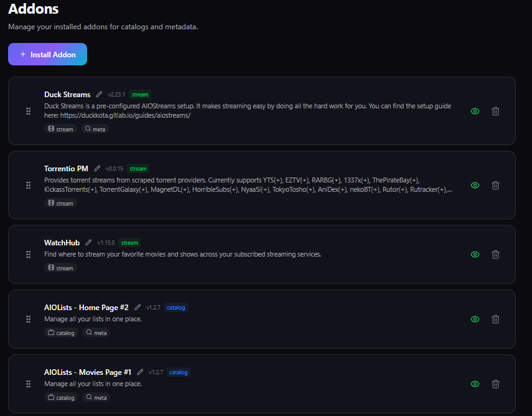Delete the Duck Streams addon
The width and height of the screenshot is (532, 416).
tap(495, 111)
